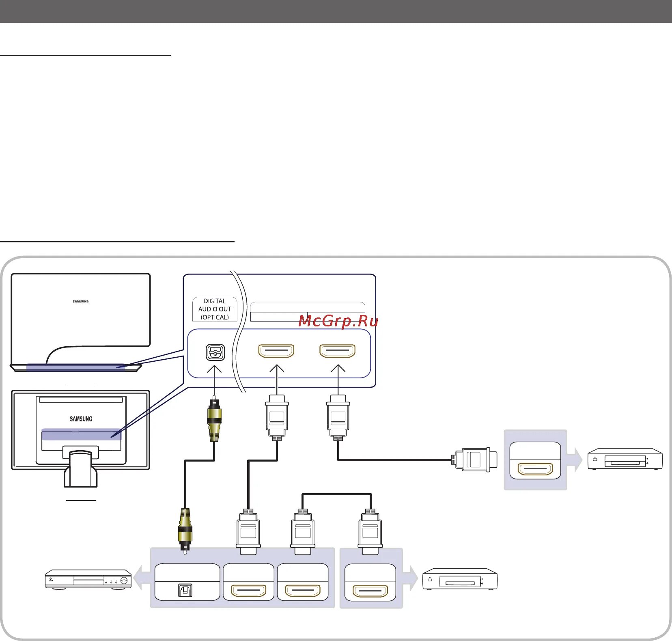The image size is (672, 641).
Task: Click the DIGITAL AUDIO OUT (OPTICAL) label
Action: 215,309
